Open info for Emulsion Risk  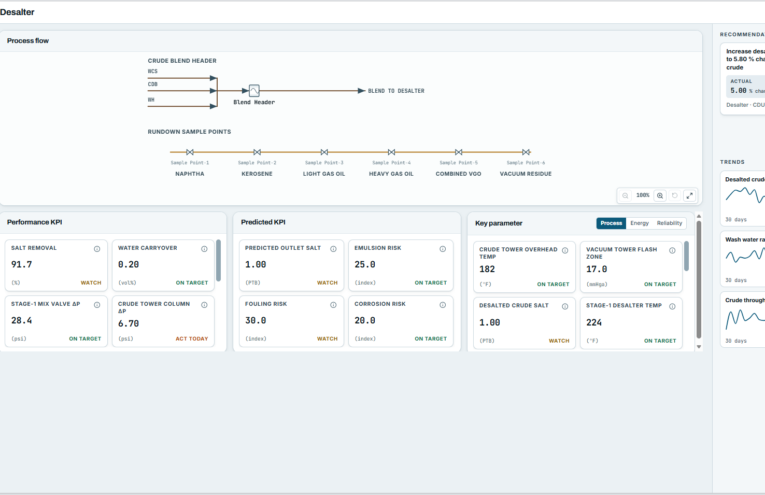[x=443, y=249]
